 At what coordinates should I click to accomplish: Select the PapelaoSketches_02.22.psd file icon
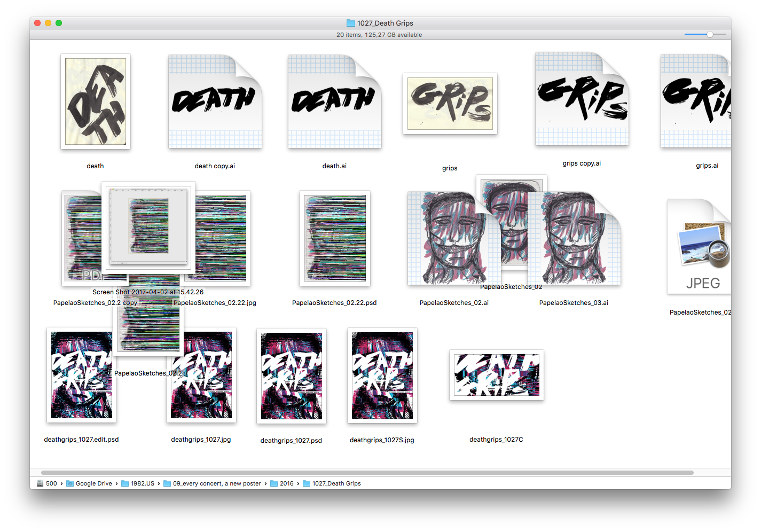tap(335, 238)
